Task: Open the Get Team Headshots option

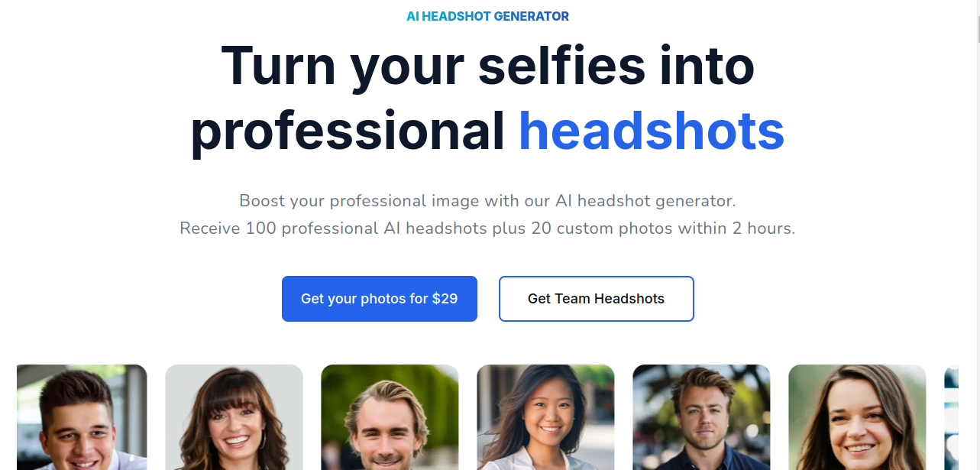Action: pos(597,299)
